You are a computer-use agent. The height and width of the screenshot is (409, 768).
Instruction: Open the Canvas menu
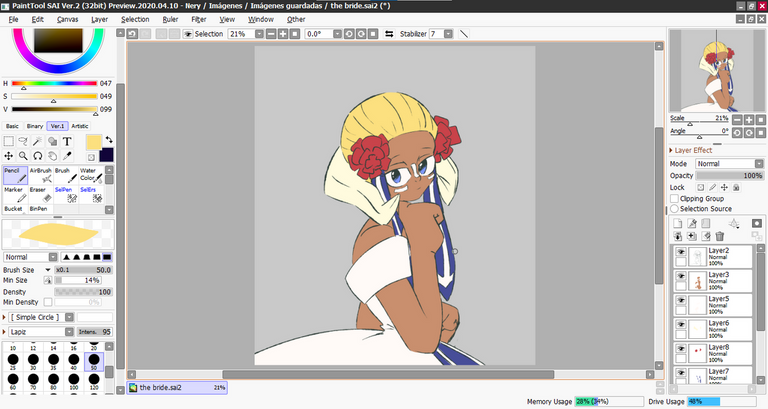pyautogui.click(x=67, y=19)
